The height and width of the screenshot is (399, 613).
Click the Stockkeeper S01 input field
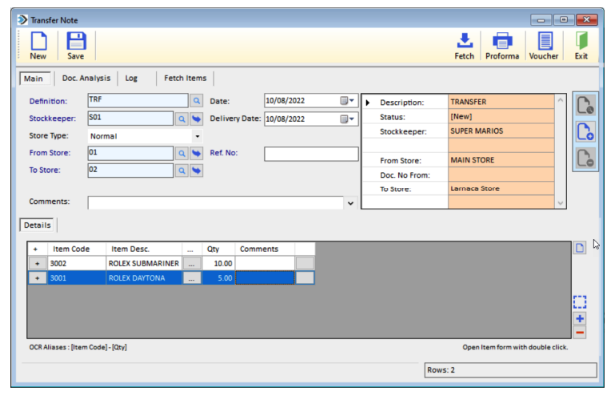tap(131, 118)
